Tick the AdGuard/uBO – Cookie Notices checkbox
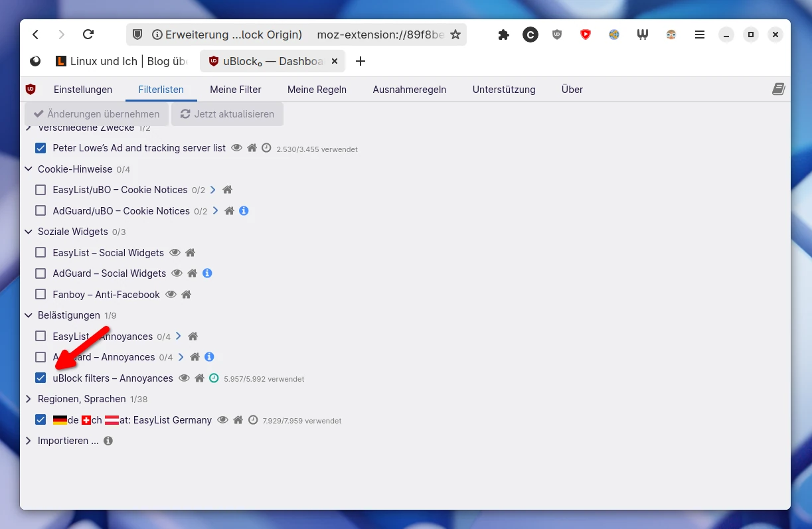This screenshot has height=529, width=812. pyautogui.click(x=41, y=210)
